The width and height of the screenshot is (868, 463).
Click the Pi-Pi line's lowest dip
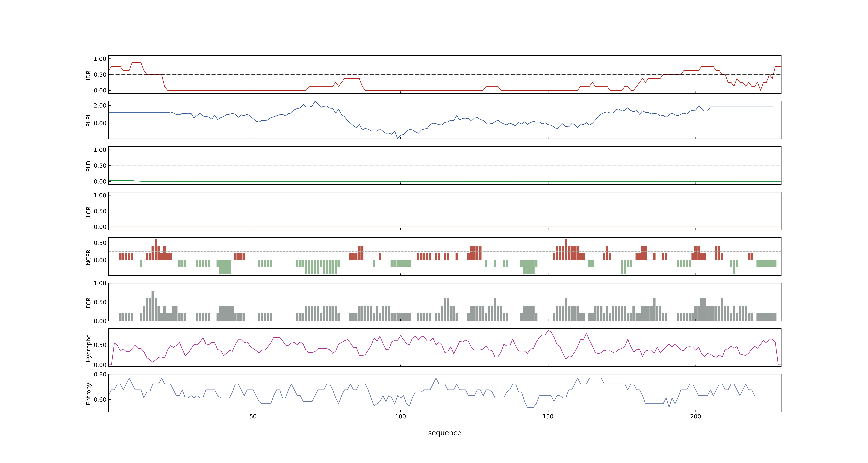(398, 138)
